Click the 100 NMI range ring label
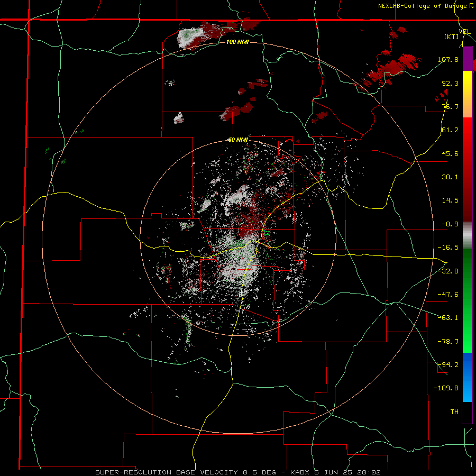This screenshot has width=476, height=476. [x=237, y=42]
